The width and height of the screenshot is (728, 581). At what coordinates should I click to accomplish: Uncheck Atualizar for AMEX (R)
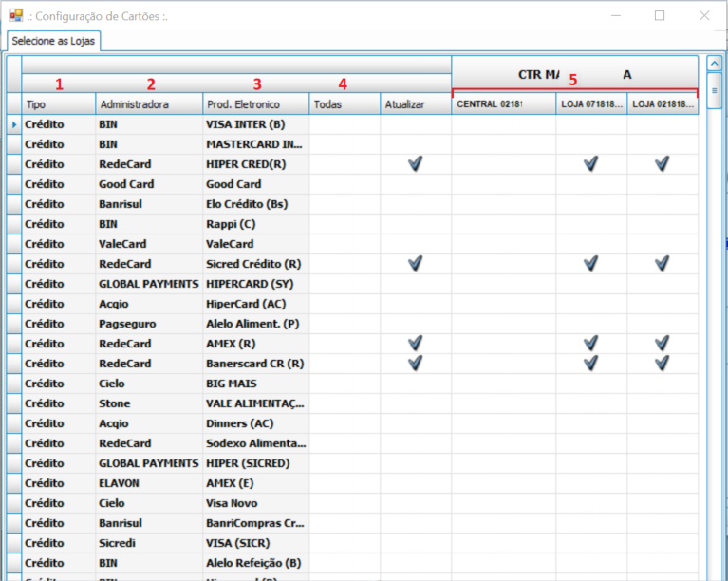pos(416,344)
